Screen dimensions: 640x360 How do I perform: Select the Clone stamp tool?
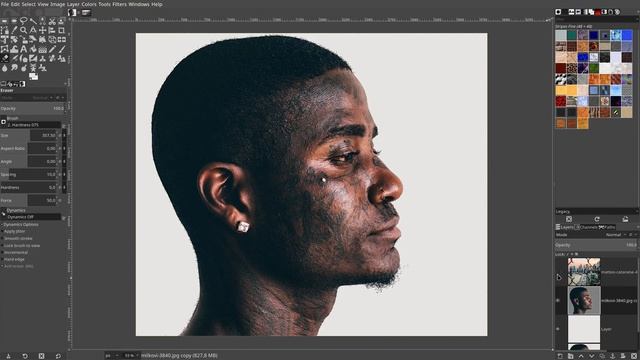click(x=42, y=58)
